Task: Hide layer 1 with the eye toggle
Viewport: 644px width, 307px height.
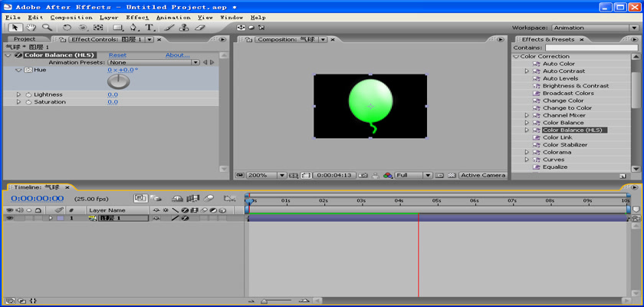Action: coord(10,218)
